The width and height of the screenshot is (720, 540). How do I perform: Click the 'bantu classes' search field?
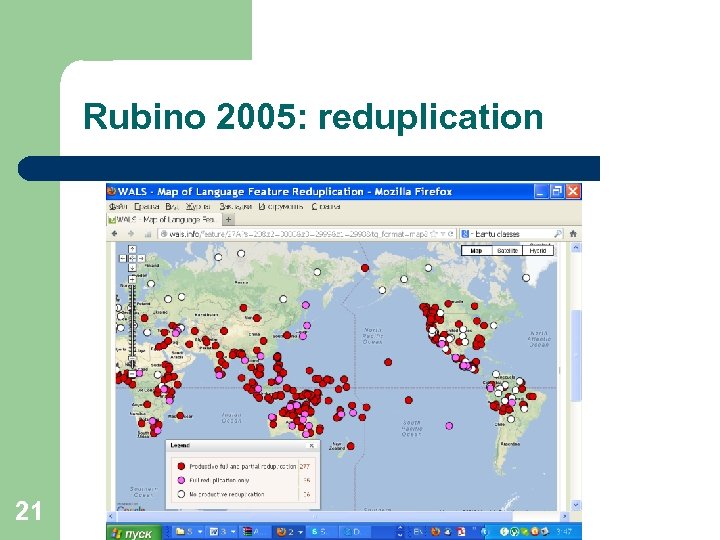point(513,234)
